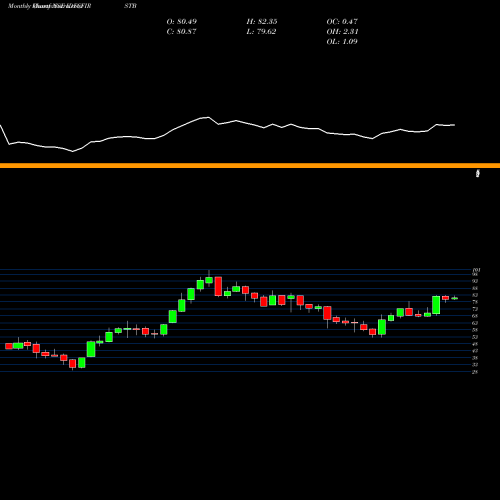500x500 pixels.
Task: Click the 28 price axis label
Action: click(475, 372)
